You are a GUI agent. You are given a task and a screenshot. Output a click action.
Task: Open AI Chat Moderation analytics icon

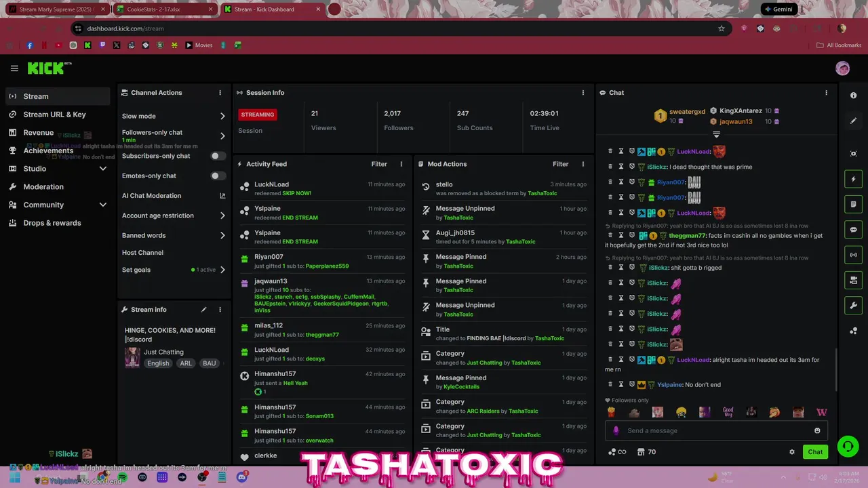pyautogui.click(x=222, y=196)
